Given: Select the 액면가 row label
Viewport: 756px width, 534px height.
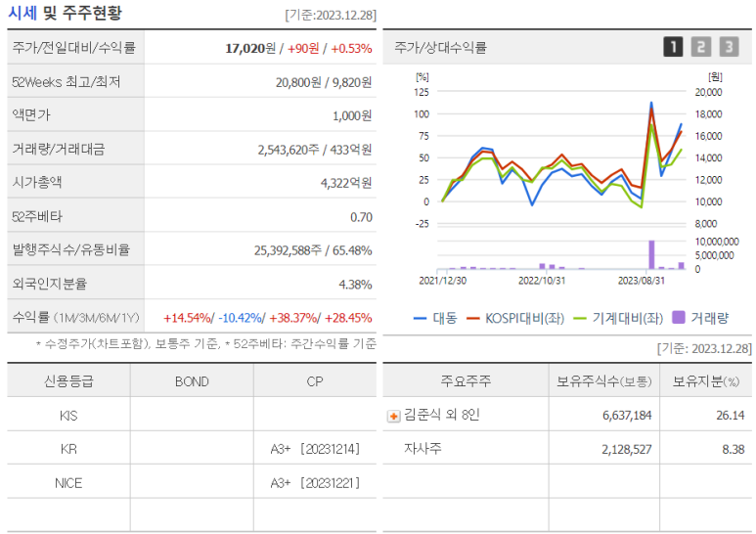Looking at the screenshot, I should 31,115.
